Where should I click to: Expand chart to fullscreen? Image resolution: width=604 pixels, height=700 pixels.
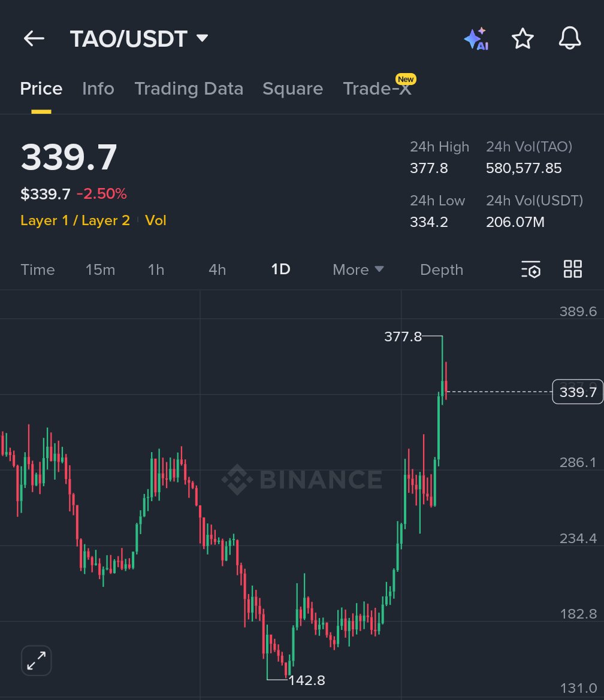coord(37,661)
